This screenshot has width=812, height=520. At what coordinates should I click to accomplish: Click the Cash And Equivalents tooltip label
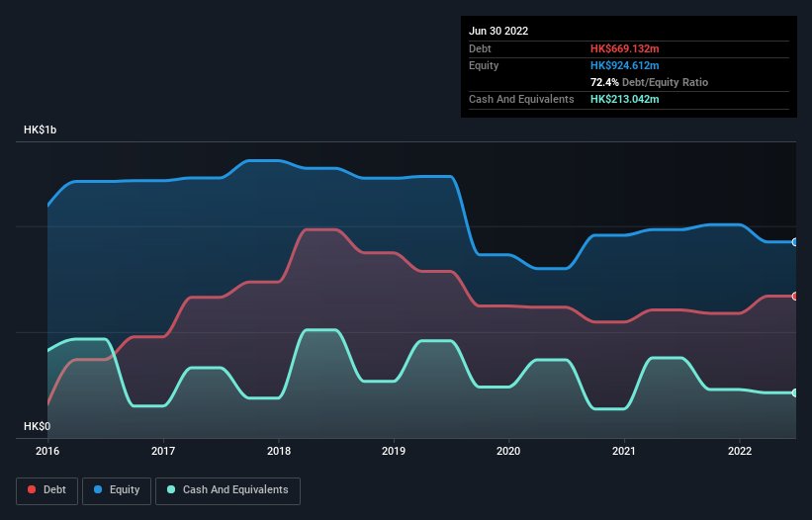(x=521, y=99)
